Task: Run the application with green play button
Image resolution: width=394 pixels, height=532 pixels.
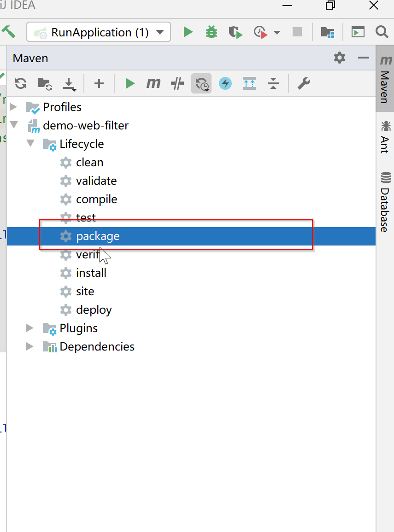Action: [188, 32]
